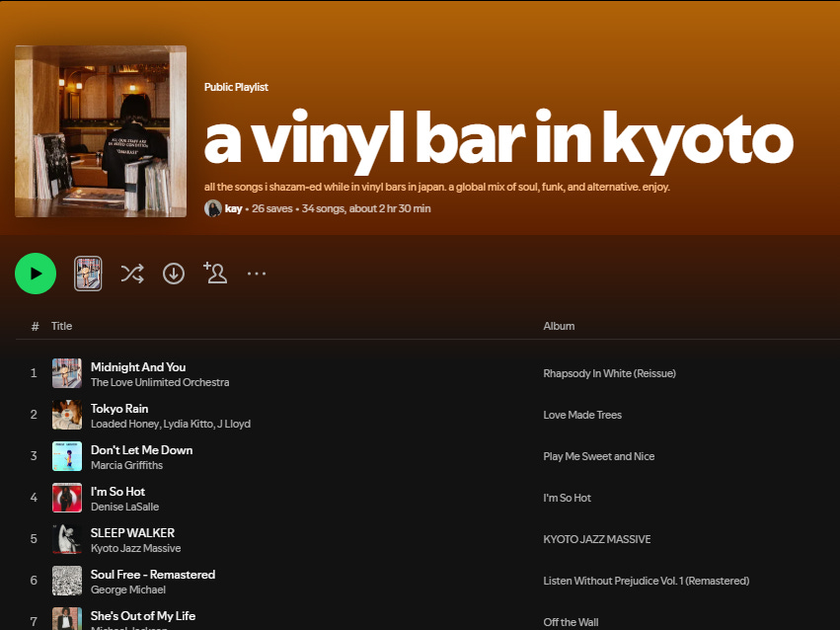Select the track Soul Free - Remastered
Viewport: 840px width, 630px height.
coord(153,575)
